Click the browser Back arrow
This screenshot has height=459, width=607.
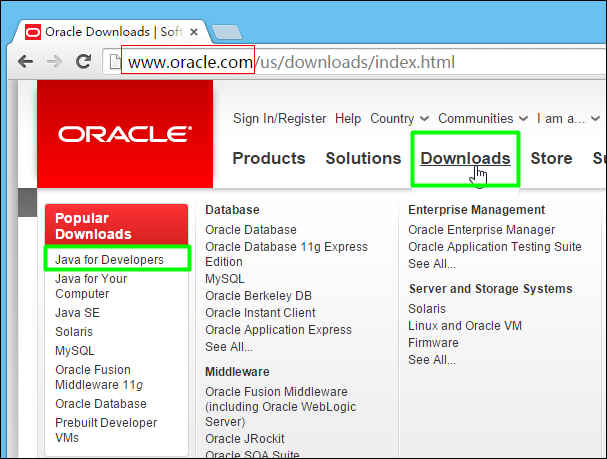26,62
